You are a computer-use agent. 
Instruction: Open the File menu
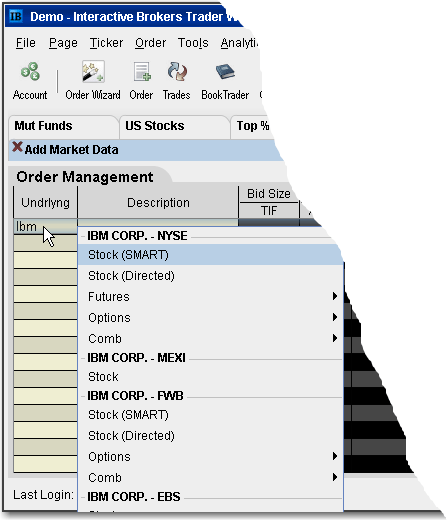pyautogui.click(x=26, y=43)
